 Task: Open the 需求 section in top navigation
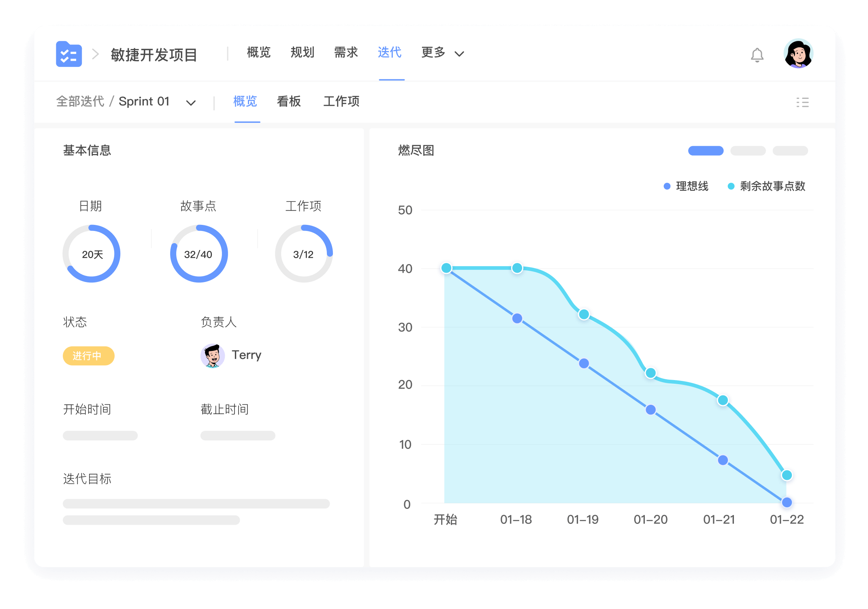coord(345,52)
